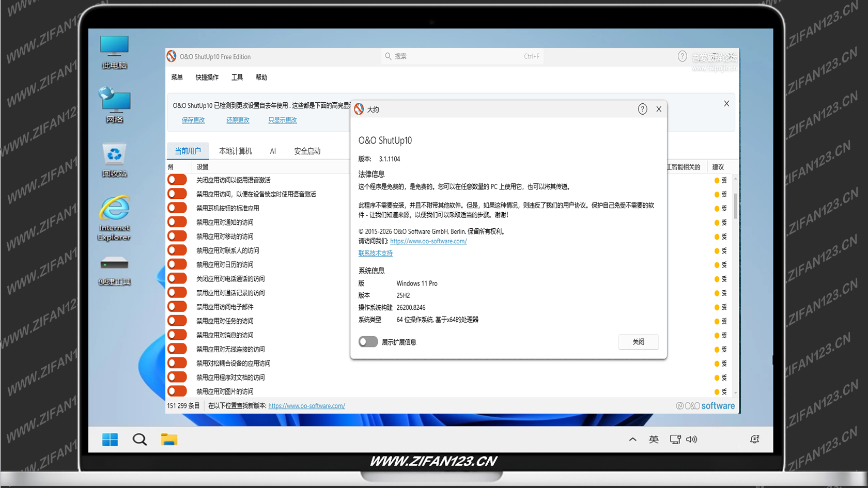The image size is (868, 488).
Task: Switch to 安全启动 tab
Action: coord(307,151)
